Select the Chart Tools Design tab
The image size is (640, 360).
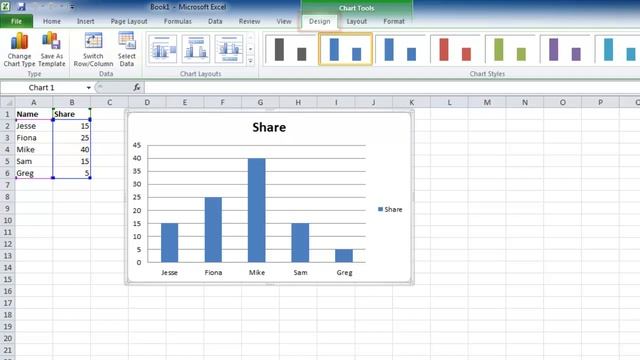[320, 21]
